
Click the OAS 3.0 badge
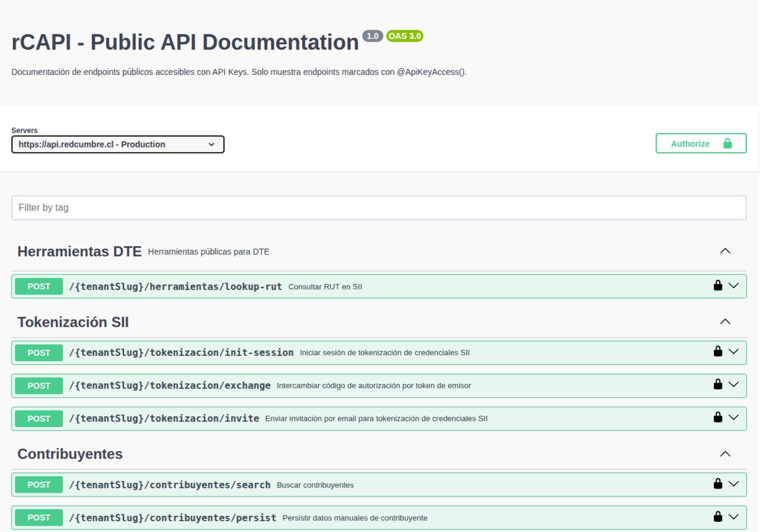pyautogui.click(x=404, y=36)
